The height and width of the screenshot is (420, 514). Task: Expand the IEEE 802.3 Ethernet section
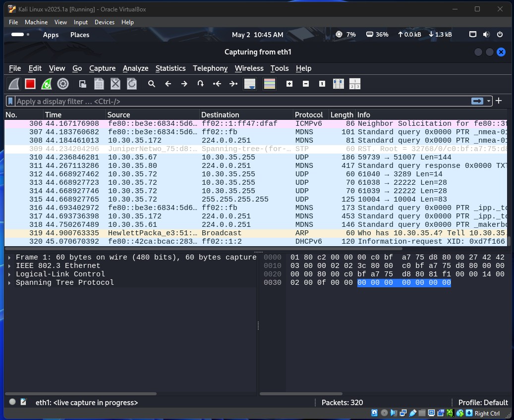(9, 266)
